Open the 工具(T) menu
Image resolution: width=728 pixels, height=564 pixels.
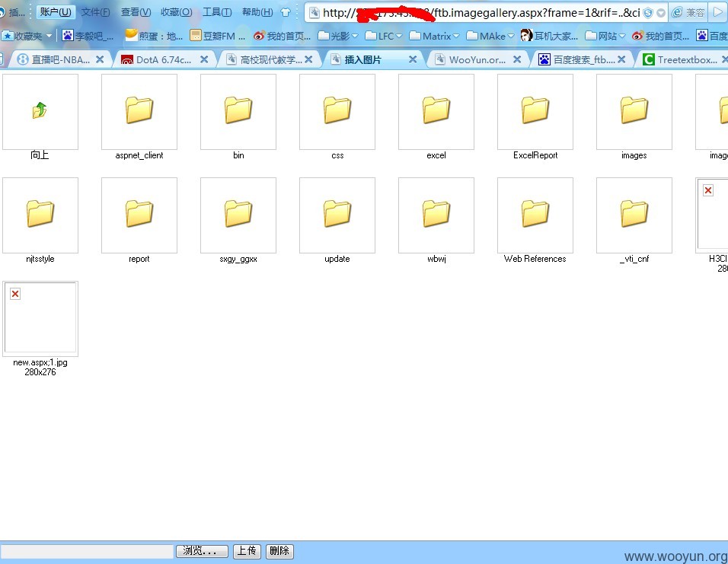[217, 12]
